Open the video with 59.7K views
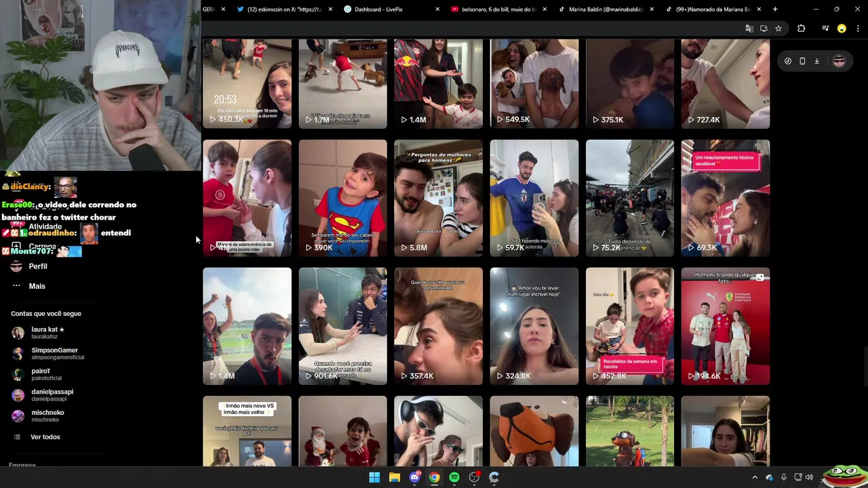This screenshot has height=488, width=868. [x=534, y=198]
